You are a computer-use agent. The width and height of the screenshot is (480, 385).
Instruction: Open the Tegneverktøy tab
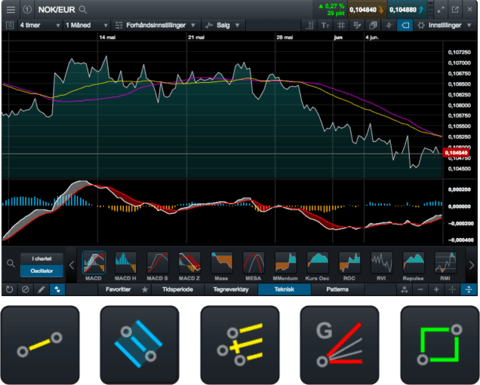coord(231,289)
